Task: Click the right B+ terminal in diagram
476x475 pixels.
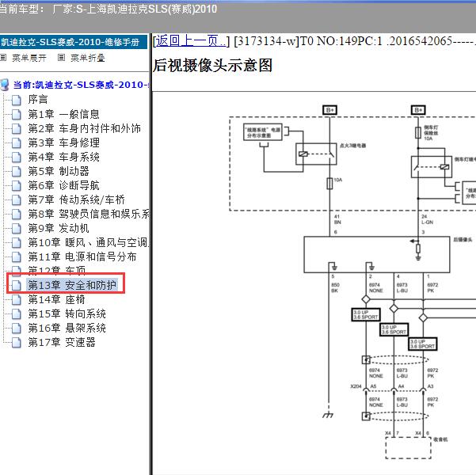Action: pyautogui.click(x=418, y=110)
